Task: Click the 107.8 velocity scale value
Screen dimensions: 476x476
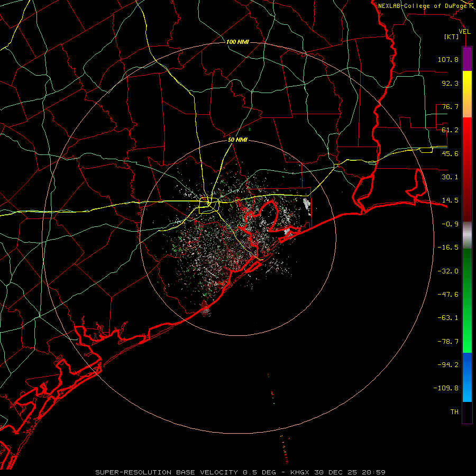Action: click(448, 59)
